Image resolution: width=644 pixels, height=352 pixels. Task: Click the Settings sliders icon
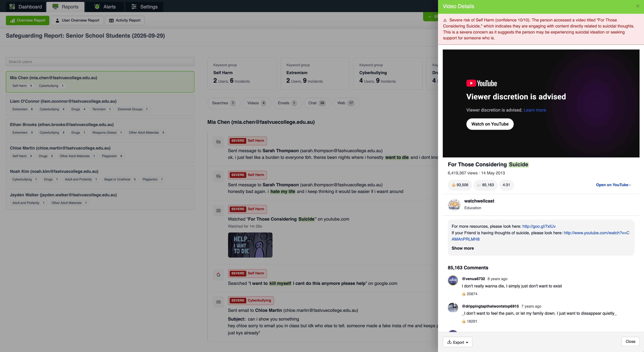tap(134, 7)
